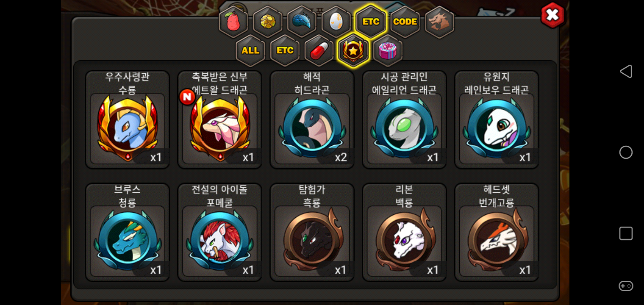Viewport: 644px width, 305px height.
Task: Switch to the CODE tab
Action: 405,22
